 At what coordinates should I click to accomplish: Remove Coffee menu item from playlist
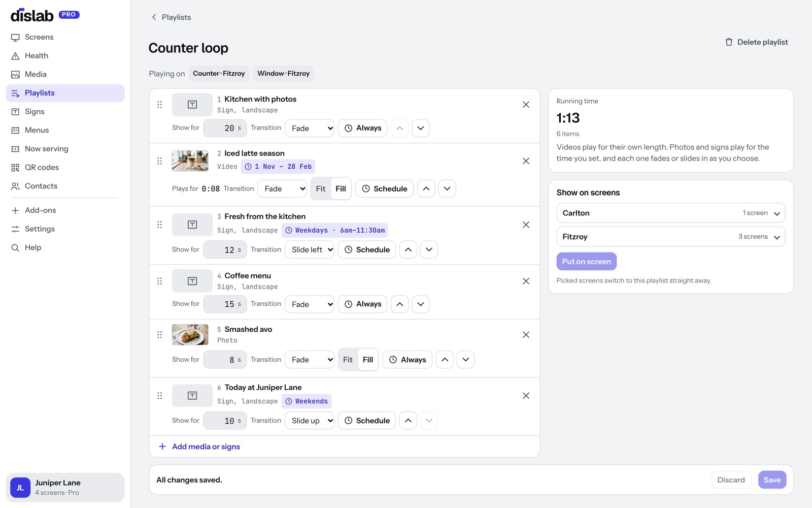tap(526, 281)
